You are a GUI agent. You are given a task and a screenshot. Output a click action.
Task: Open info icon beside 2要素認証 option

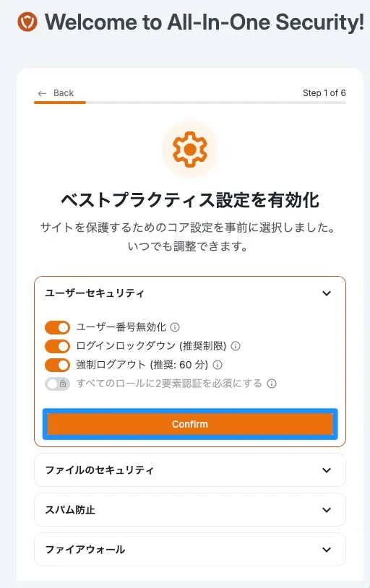click(x=272, y=384)
